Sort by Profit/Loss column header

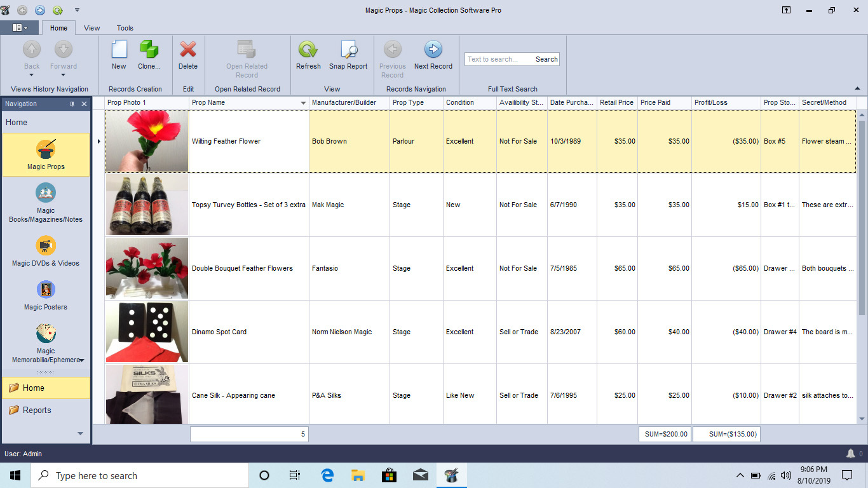pos(726,102)
